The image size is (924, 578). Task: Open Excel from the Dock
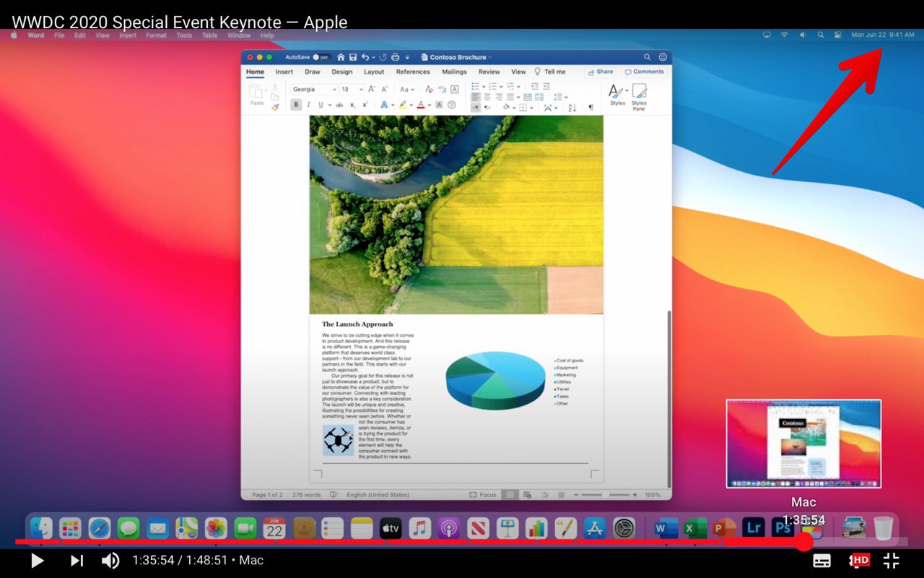point(694,528)
